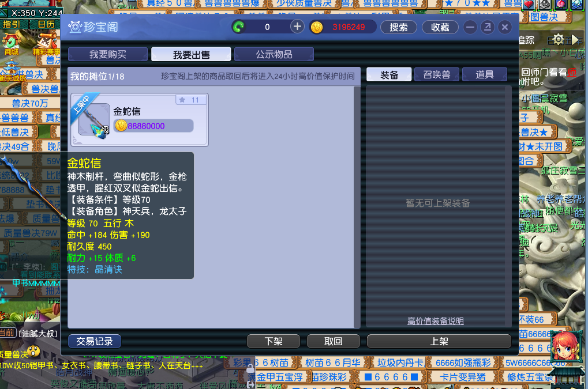
Task: Open the 搜索 search button
Action: 398,27
